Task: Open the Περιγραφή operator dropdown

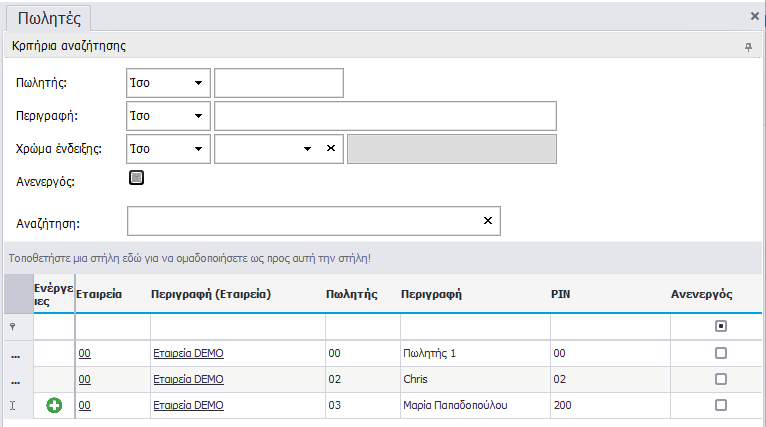Action: tap(198, 116)
